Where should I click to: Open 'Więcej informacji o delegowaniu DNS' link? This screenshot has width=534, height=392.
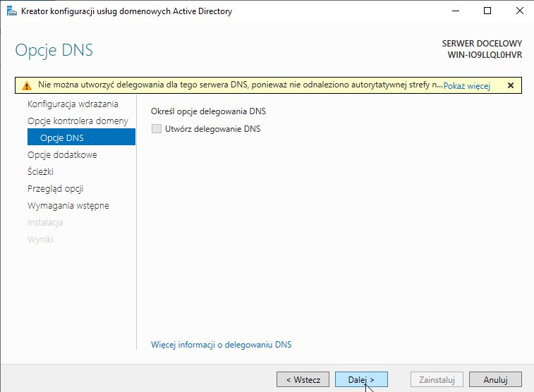pyautogui.click(x=221, y=345)
